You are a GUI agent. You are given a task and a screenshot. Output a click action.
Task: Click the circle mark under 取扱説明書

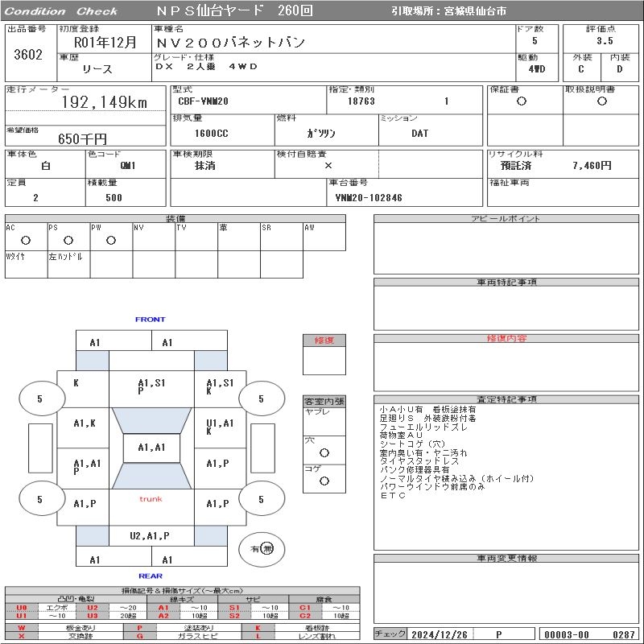click(601, 101)
